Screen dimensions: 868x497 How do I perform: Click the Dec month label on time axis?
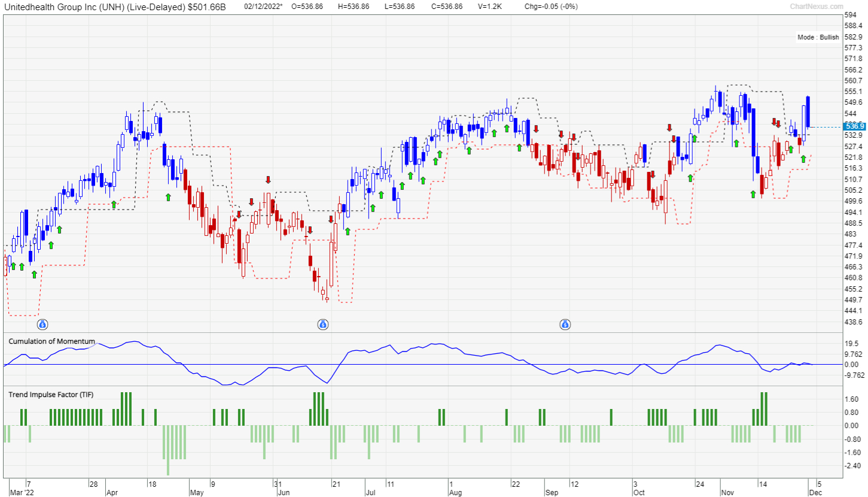point(816,492)
